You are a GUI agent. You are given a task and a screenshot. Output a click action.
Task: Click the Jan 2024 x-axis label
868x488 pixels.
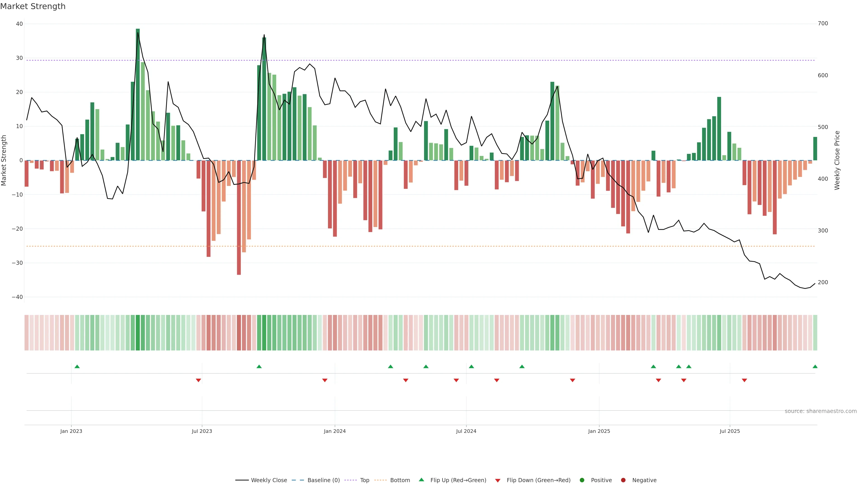(335, 431)
